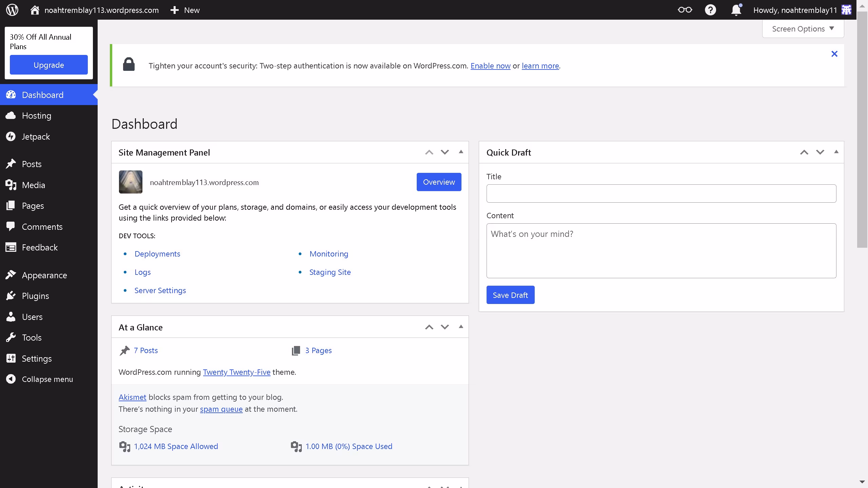This screenshot has width=868, height=488.
Task: Click the Collapse menu arrow icon
Action: (11, 379)
